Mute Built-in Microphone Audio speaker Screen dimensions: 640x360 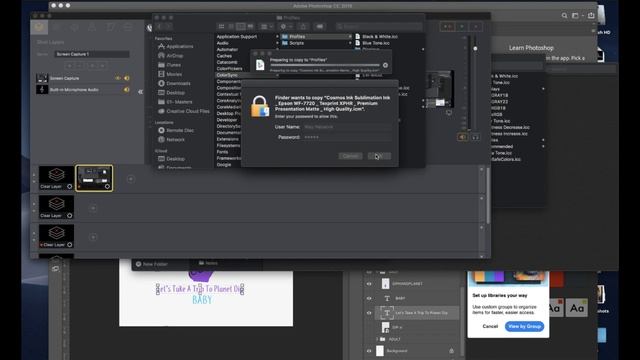pyautogui.click(x=127, y=89)
